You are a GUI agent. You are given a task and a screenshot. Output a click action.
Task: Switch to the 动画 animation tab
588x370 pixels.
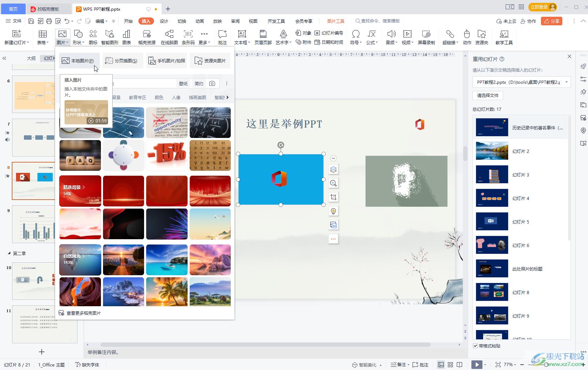click(x=200, y=21)
